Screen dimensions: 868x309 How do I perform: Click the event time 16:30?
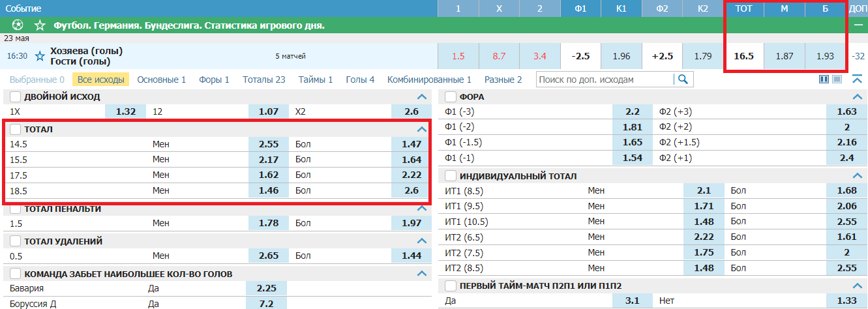point(17,56)
